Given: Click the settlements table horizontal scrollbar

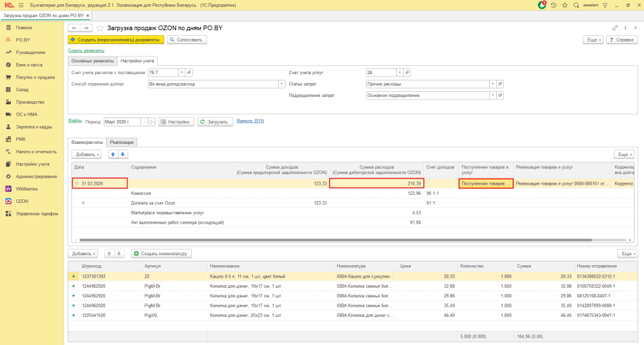Looking at the screenshot, I should point(336,240).
